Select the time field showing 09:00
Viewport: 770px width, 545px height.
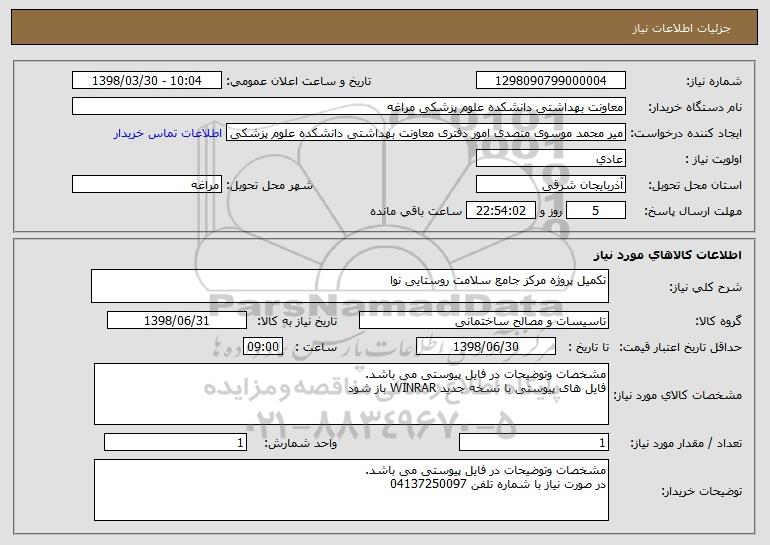pos(263,347)
